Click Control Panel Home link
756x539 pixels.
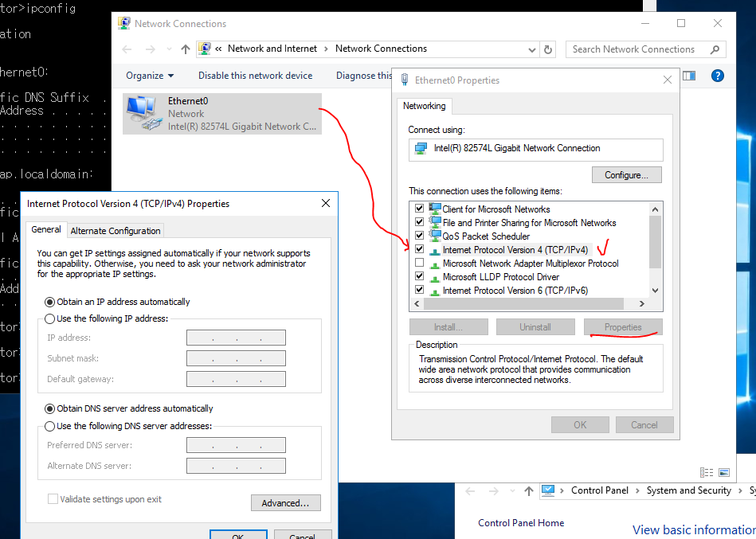coord(521,522)
